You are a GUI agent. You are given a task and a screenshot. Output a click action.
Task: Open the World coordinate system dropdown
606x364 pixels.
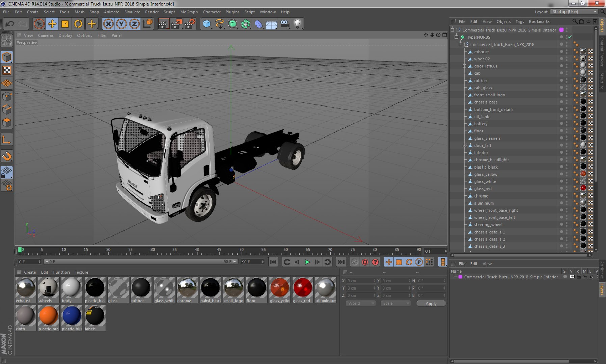coord(360,303)
